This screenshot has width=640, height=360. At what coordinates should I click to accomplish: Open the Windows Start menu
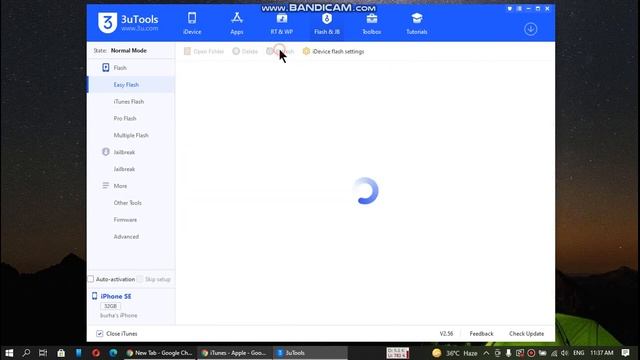coord(9,353)
